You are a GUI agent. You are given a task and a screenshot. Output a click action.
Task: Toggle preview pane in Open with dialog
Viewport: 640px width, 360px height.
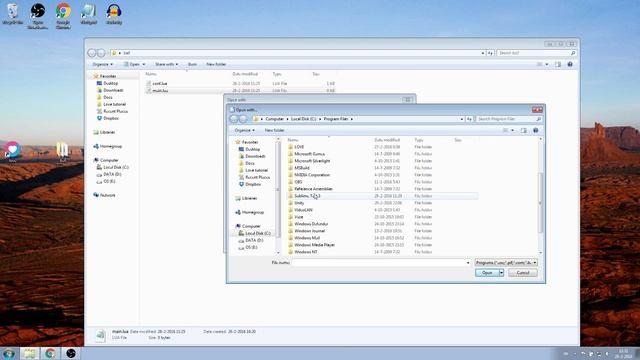pos(524,130)
